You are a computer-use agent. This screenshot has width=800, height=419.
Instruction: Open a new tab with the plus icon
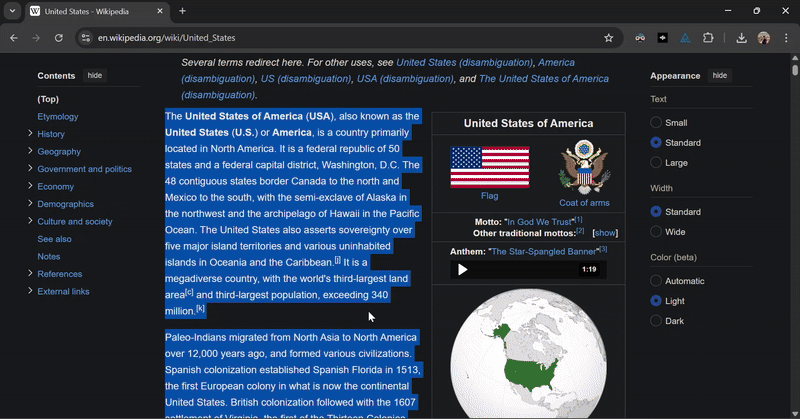pos(182,11)
